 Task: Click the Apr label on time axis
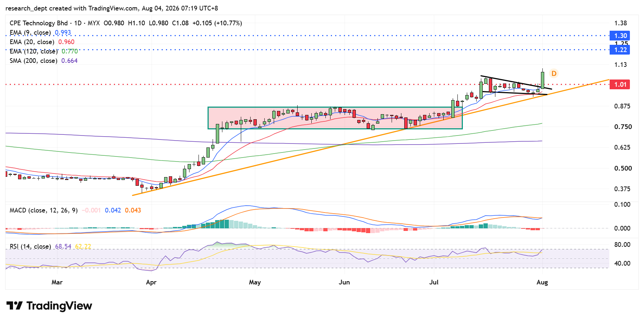tap(151, 282)
